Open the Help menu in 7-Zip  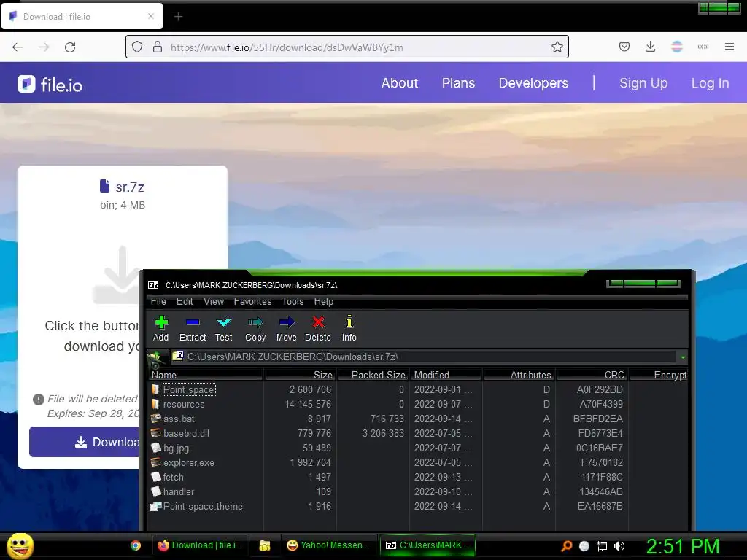coord(323,301)
